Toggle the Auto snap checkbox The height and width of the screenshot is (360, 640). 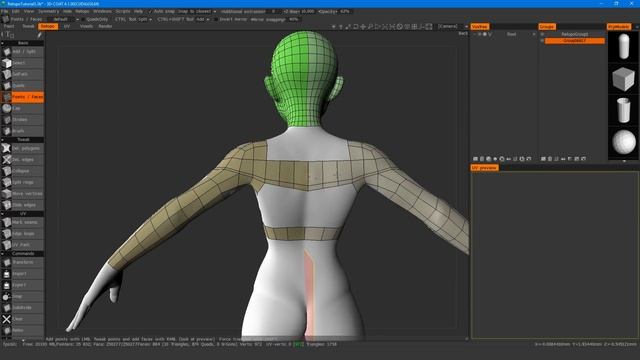point(150,11)
